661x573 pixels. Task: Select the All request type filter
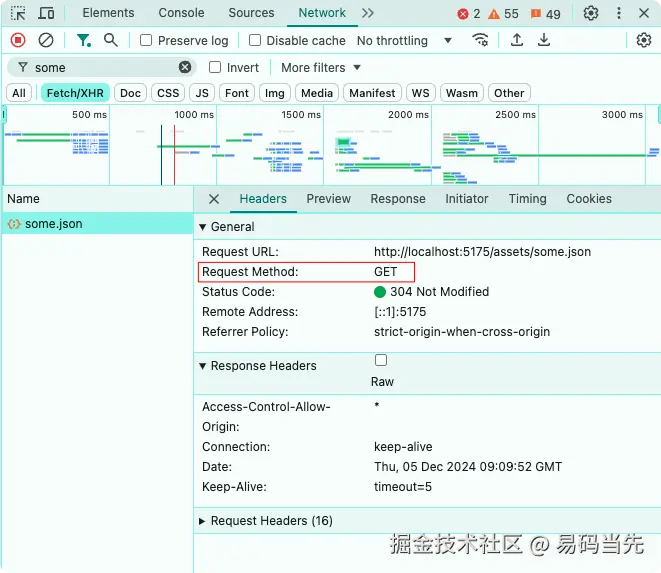pyautogui.click(x=19, y=93)
